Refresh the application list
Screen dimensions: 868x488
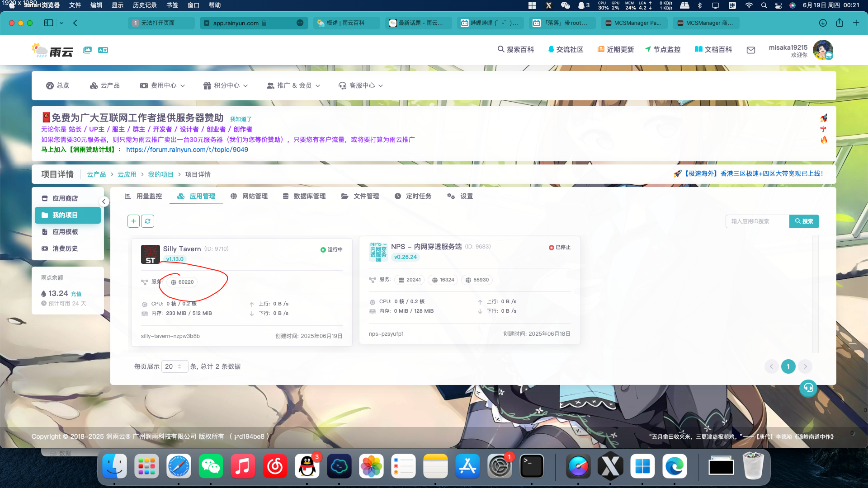148,221
